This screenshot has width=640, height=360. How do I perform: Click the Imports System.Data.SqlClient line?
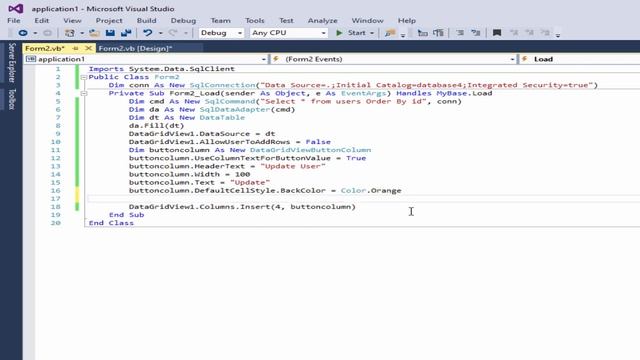pos(162,69)
